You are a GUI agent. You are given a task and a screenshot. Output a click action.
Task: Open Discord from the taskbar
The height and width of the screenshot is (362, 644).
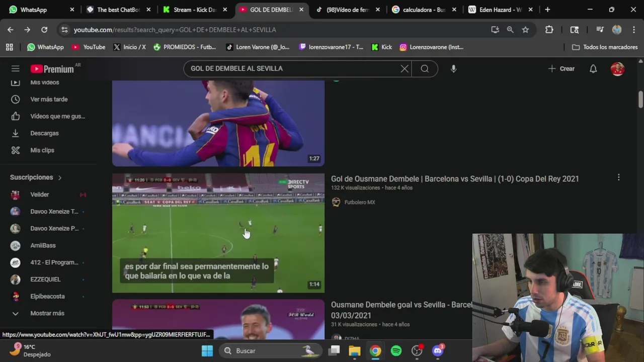[x=438, y=351]
